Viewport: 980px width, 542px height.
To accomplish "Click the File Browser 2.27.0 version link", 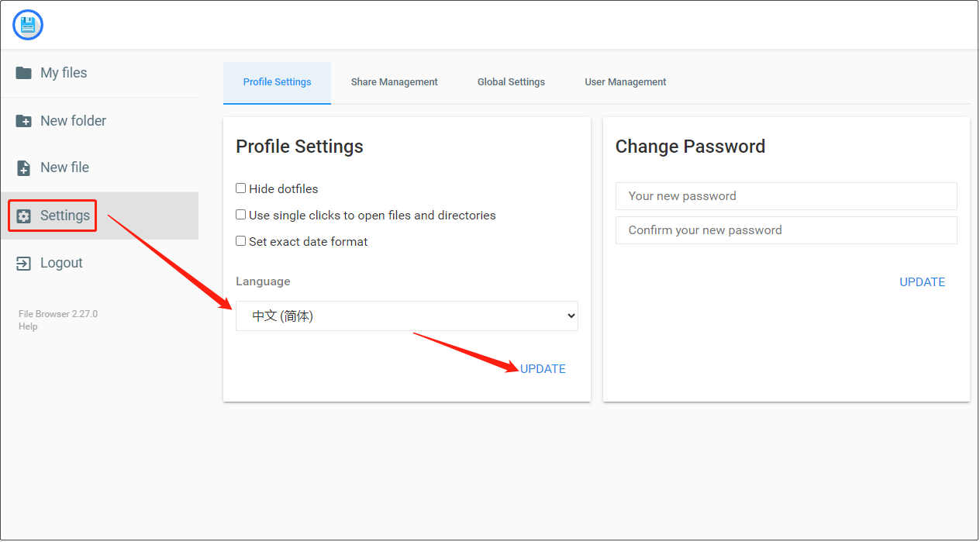I will point(58,314).
